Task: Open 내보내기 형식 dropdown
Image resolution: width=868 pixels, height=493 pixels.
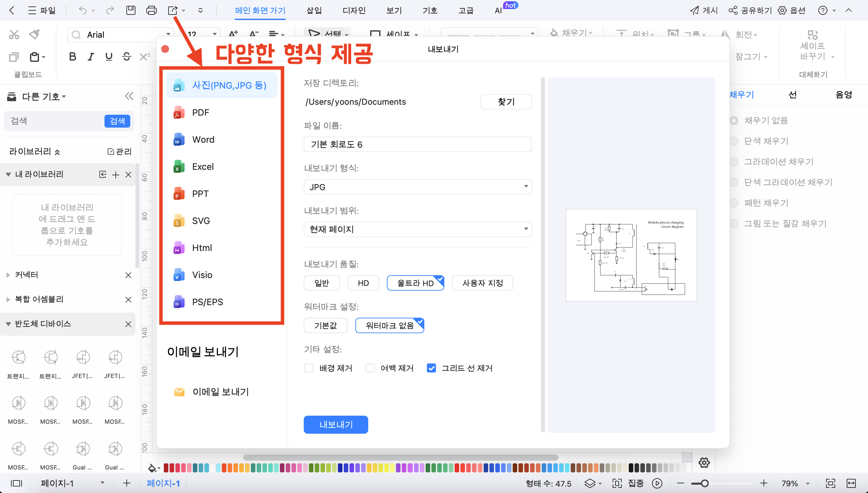Action: [x=417, y=187]
